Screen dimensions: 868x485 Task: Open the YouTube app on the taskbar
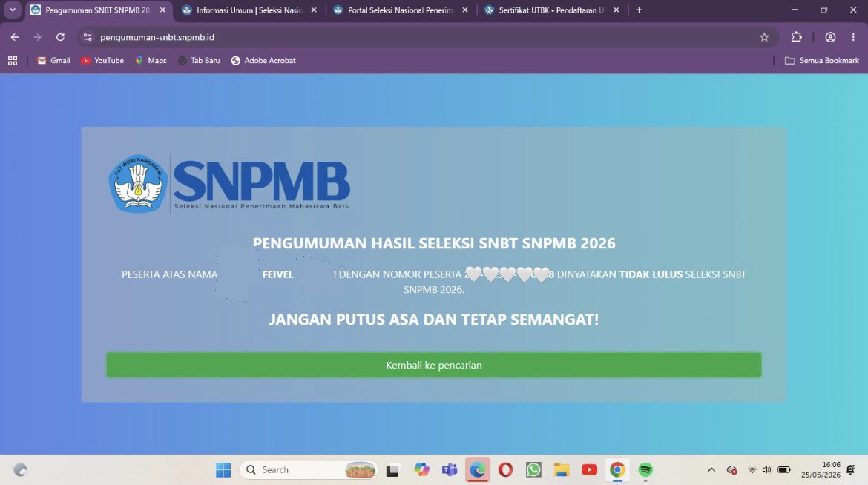click(x=590, y=470)
